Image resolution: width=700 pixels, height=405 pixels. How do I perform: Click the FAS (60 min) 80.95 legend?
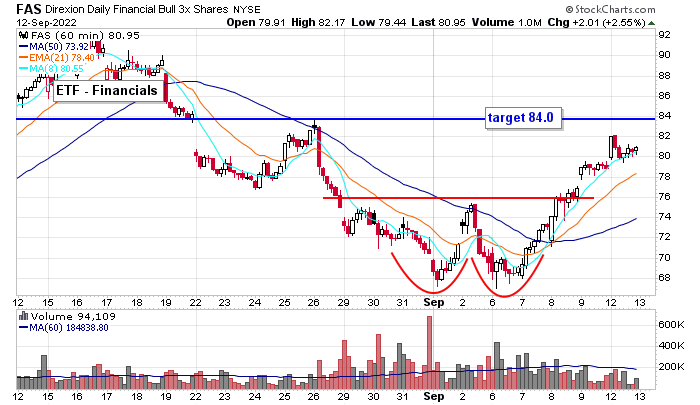(84, 35)
